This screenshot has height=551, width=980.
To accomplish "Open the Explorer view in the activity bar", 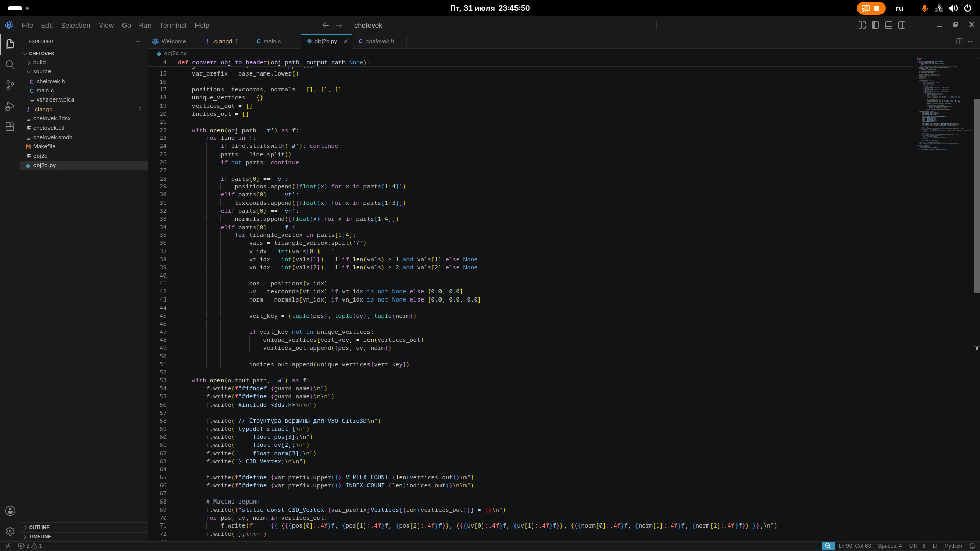I will pyautogui.click(x=10, y=44).
